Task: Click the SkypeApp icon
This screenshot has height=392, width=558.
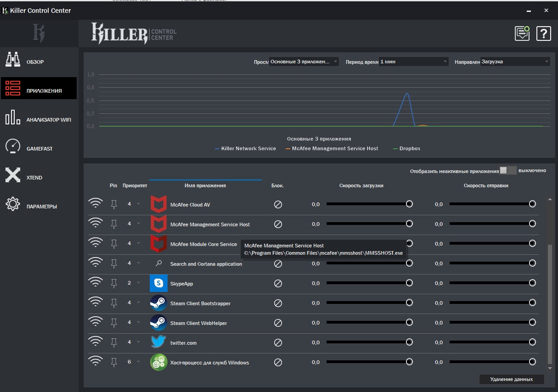Action: tap(158, 283)
